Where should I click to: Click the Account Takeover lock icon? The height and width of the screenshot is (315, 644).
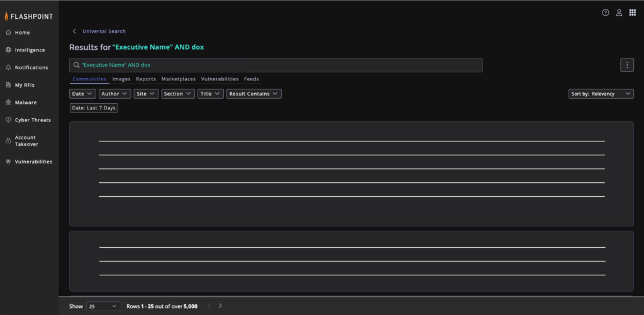pyautogui.click(x=8, y=141)
